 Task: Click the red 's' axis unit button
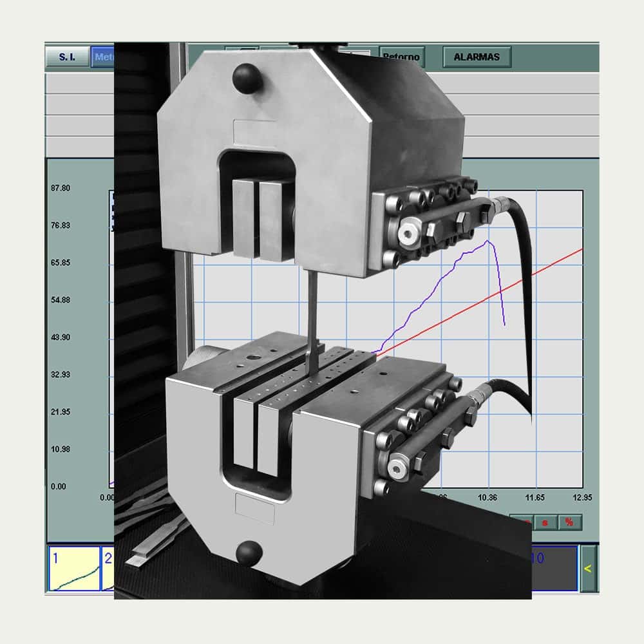[x=545, y=522]
